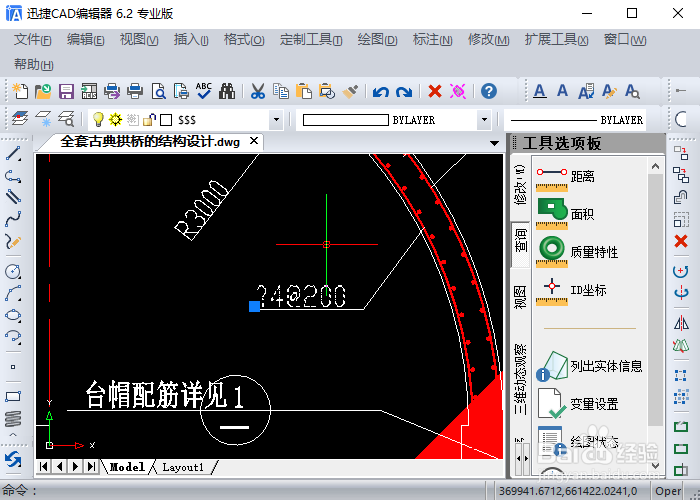Click the binoculars Find icon
Viewport: 700px width, 500px height.
[x=227, y=92]
